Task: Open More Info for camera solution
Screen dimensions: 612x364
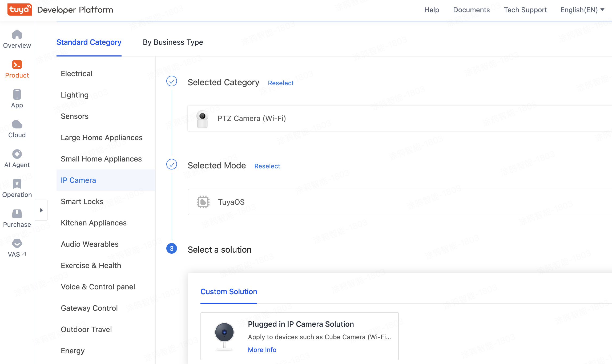Action: tap(262, 350)
